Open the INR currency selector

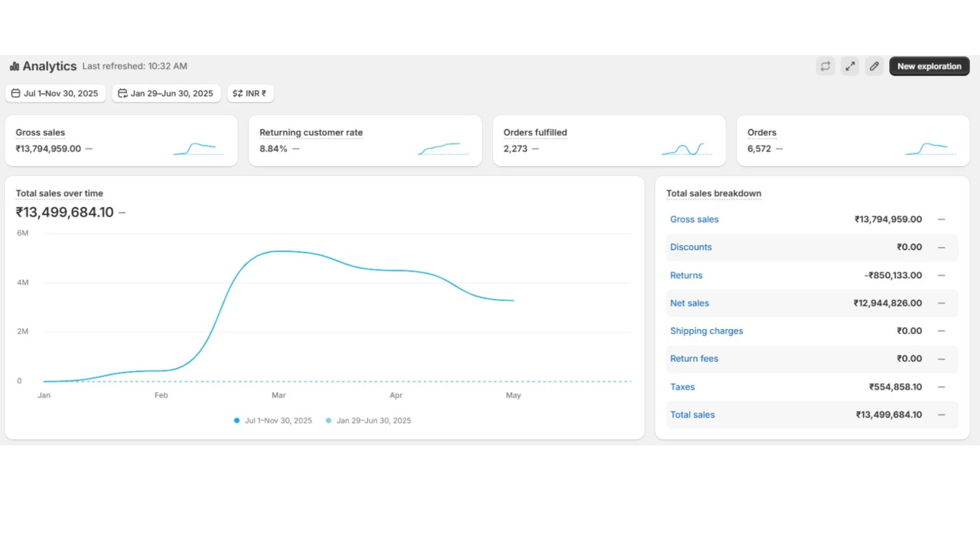pos(250,93)
